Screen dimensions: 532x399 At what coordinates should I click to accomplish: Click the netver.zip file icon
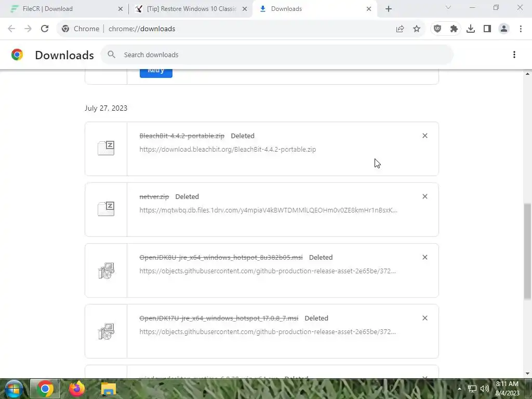tap(106, 209)
